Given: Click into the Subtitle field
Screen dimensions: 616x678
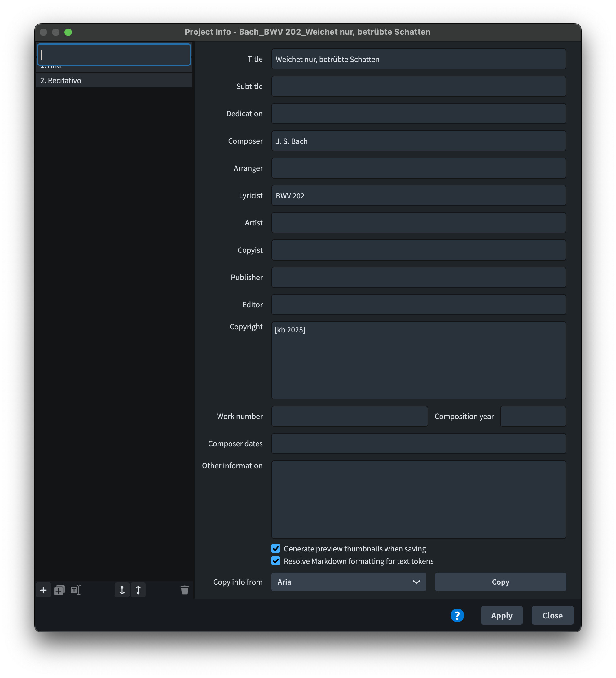Looking at the screenshot, I should coord(418,87).
